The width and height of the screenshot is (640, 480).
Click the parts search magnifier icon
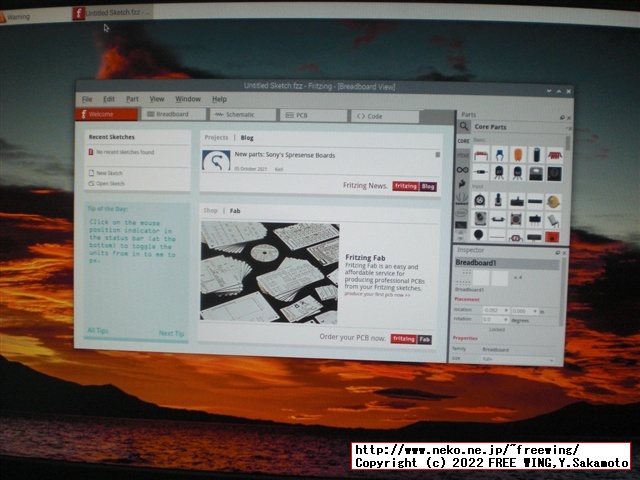464,127
